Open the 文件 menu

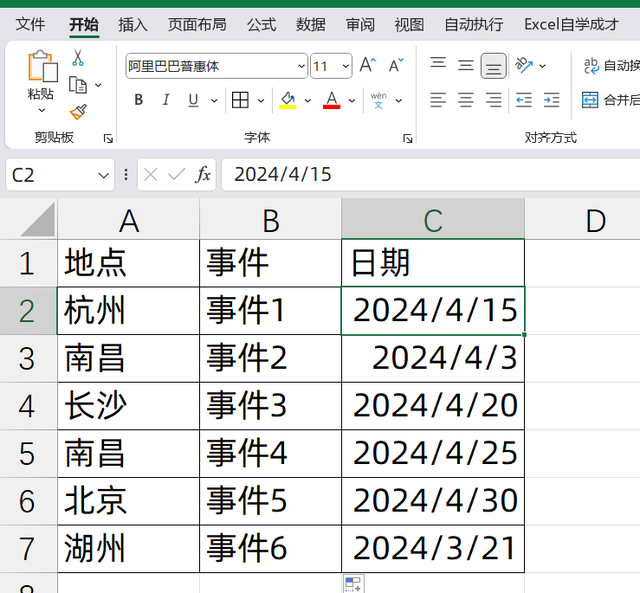pyautogui.click(x=30, y=24)
